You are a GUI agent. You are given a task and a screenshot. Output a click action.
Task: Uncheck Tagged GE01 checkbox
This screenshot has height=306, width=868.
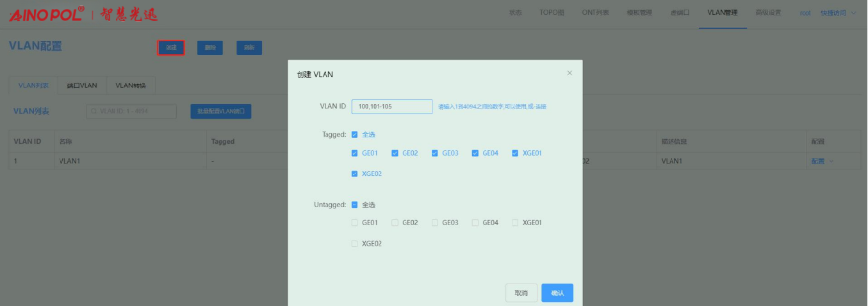pos(355,153)
